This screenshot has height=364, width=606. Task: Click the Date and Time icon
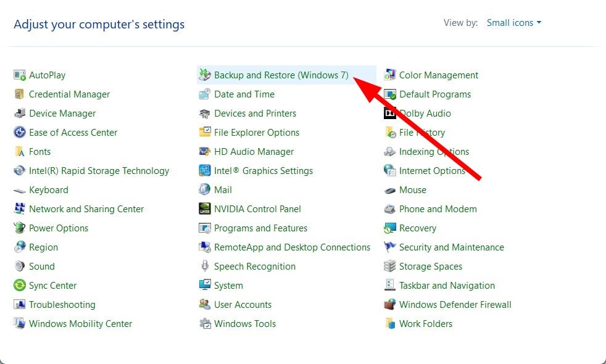[x=205, y=94]
